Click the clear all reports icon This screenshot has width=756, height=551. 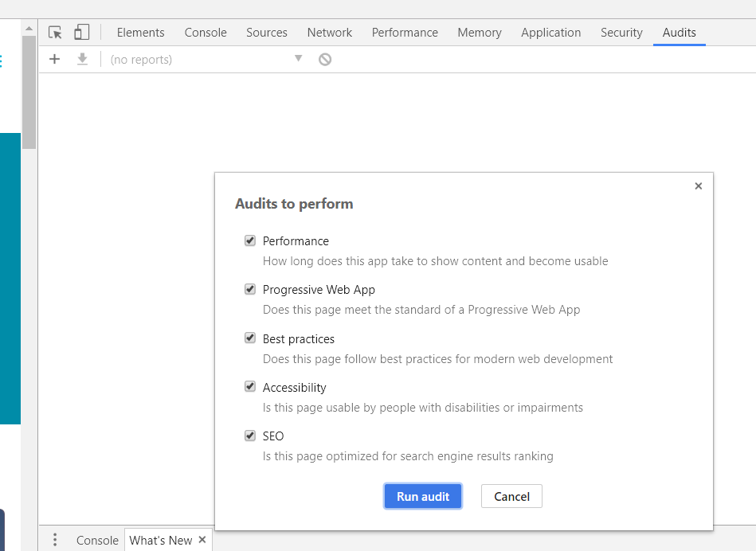[x=325, y=59]
